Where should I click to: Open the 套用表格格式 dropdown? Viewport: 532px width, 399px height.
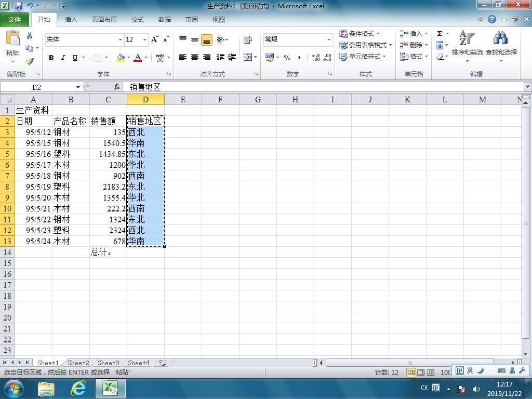(366, 45)
